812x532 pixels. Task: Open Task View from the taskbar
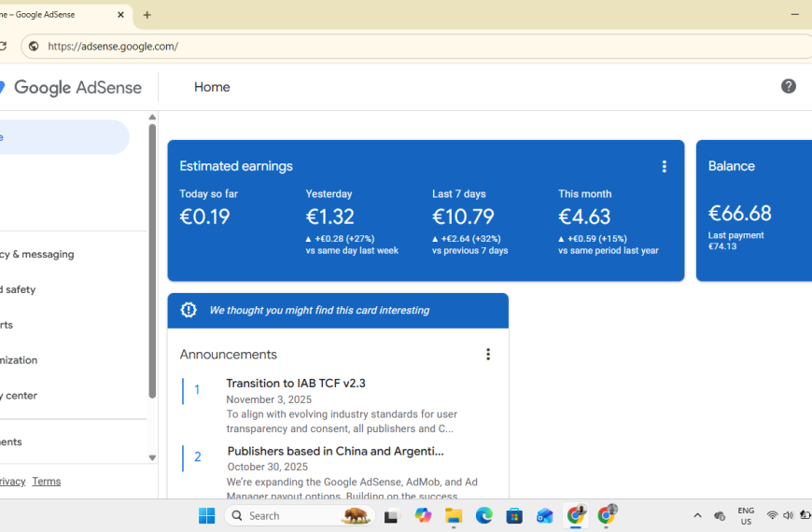[x=391, y=515]
